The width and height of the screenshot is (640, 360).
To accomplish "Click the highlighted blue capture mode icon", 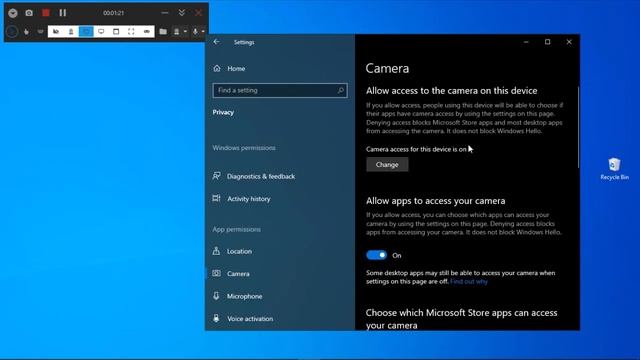I will pos(86,31).
